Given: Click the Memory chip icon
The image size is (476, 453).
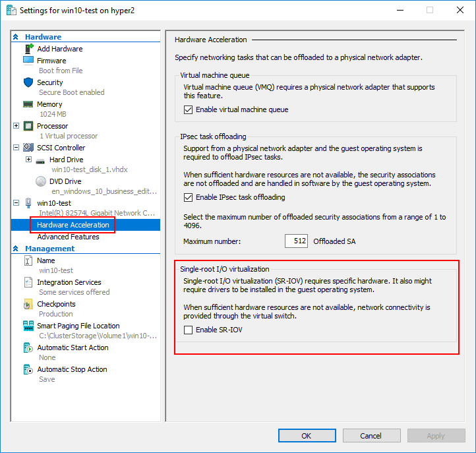Looking at the screenshot, I should tap(28, 104).
